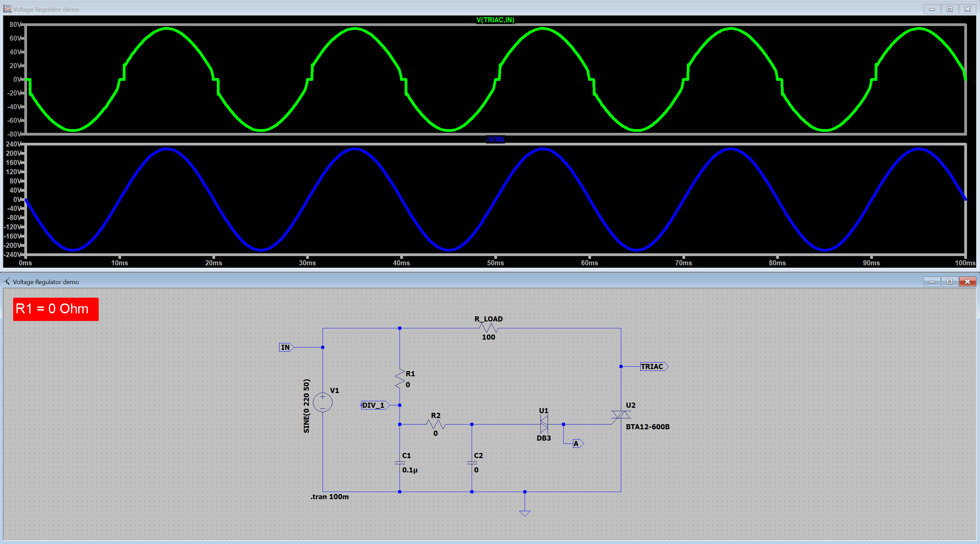
Task: Click the 50ms time axis label
Action: (x=495, y=263)
